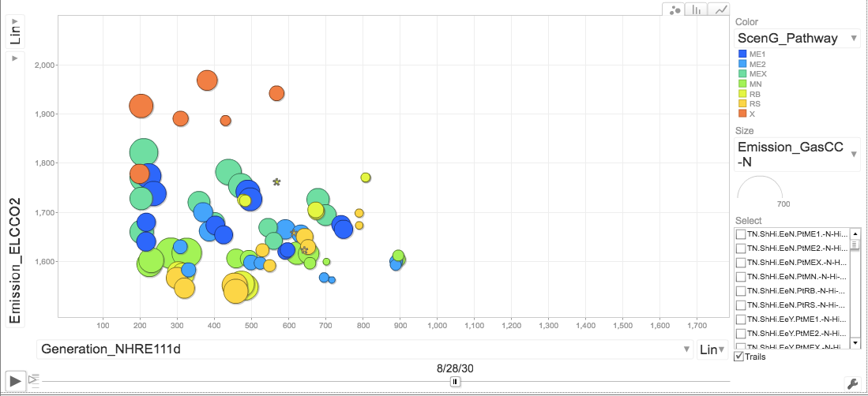Check TN.ShHi.EeY.PtME1 in Select list

741,319
